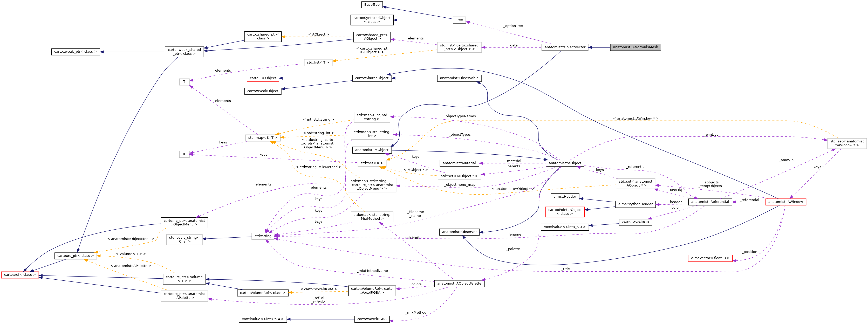Click the anatomist::ANormalsMesh node
The width and height of the screenshot is (868, 324).
[635, 47]
